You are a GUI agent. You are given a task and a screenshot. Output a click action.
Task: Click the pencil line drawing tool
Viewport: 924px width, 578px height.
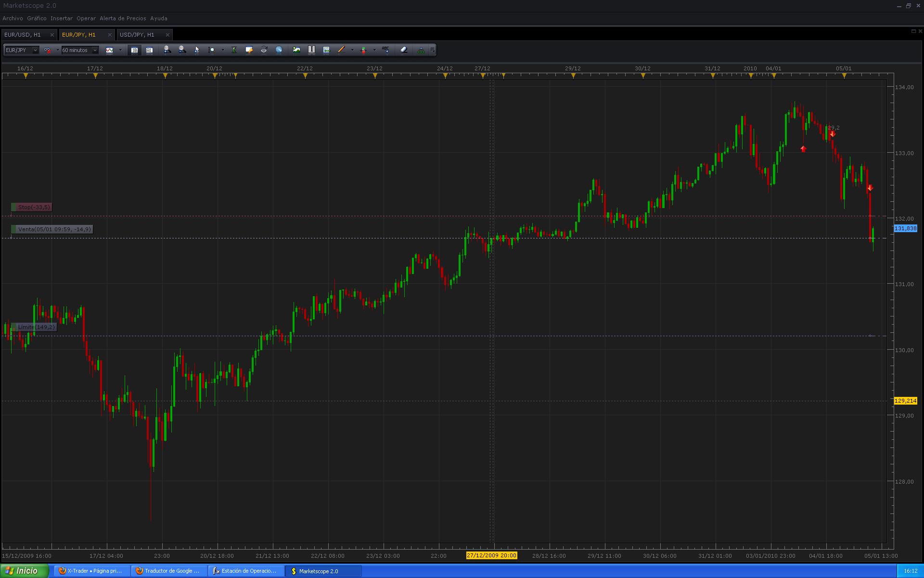coord(341,50)
